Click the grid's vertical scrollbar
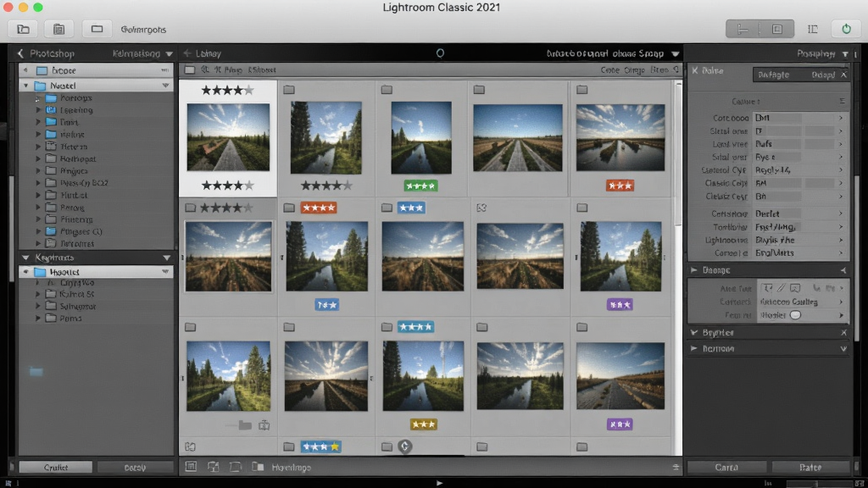This screenshot has width=868, height=488. click(x=678, y=155)
